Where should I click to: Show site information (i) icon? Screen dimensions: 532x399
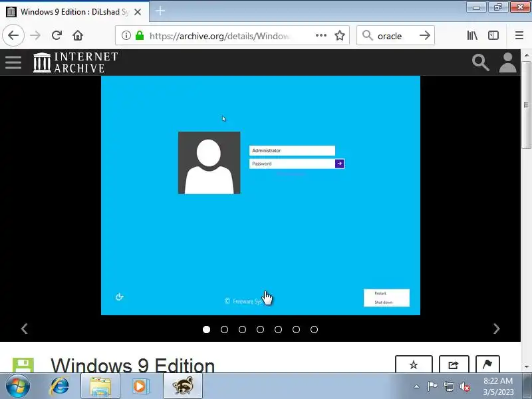[x=126, y=35]
